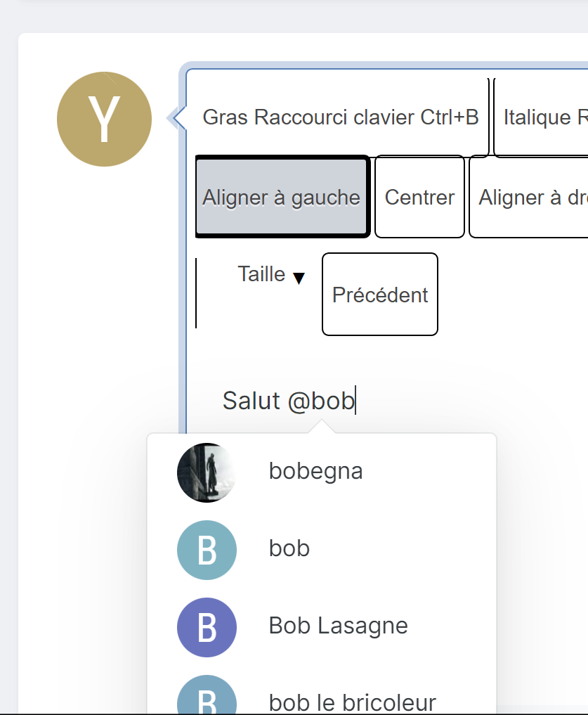
Task: Select the Centrer alignment button
Action: 419,197
